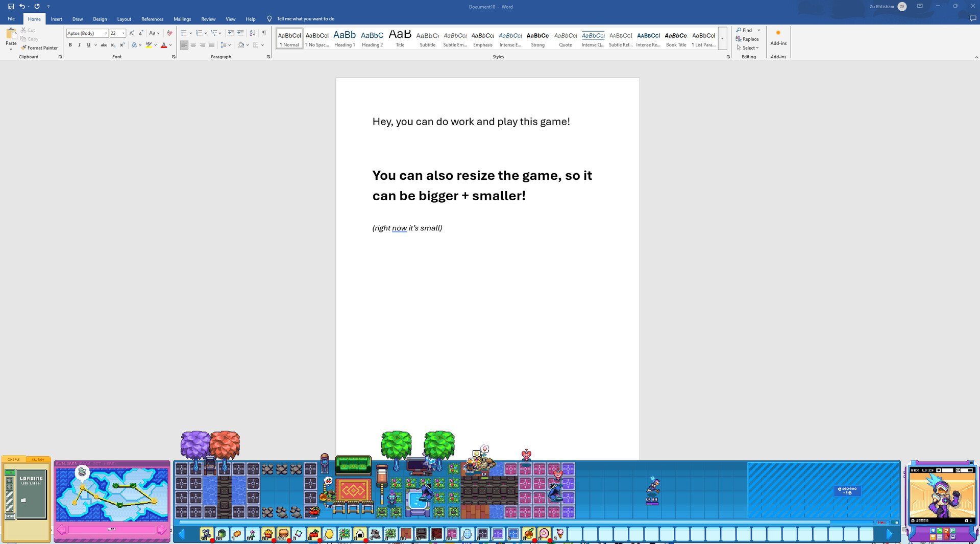
Task: Pick the onigiri icon from the hotbar
Action: click(x=360, y=534)
